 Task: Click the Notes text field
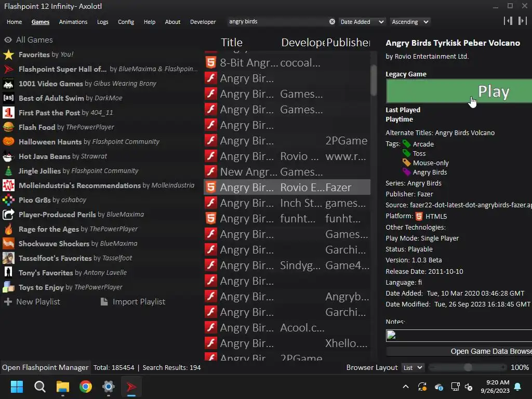(459, 336)
